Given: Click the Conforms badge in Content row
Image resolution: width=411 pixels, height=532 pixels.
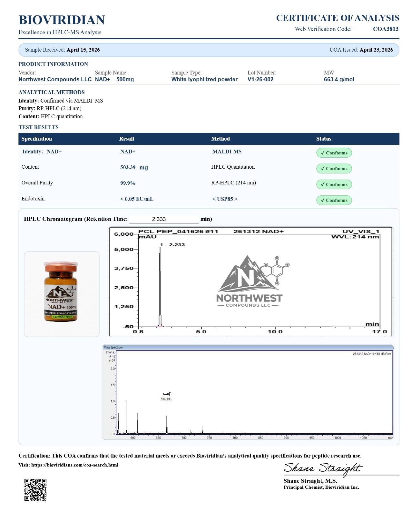Looking at the screenshot, I should 334,169.
